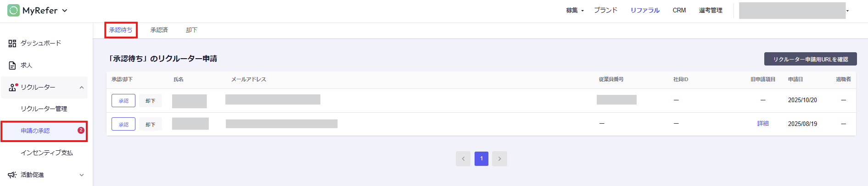
Task: Click the MyRefer logo icon
Action: pos(13,10)
